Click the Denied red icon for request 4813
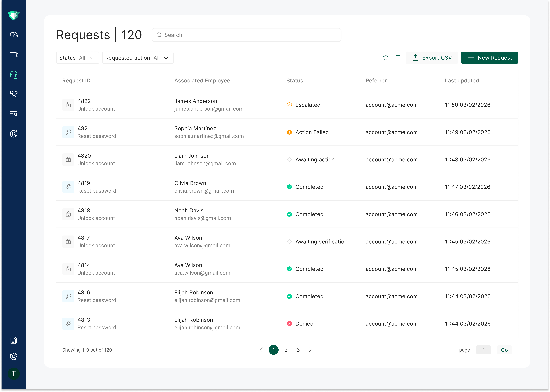The width and height of the screenshot is (550, 392). click(289, 324)
